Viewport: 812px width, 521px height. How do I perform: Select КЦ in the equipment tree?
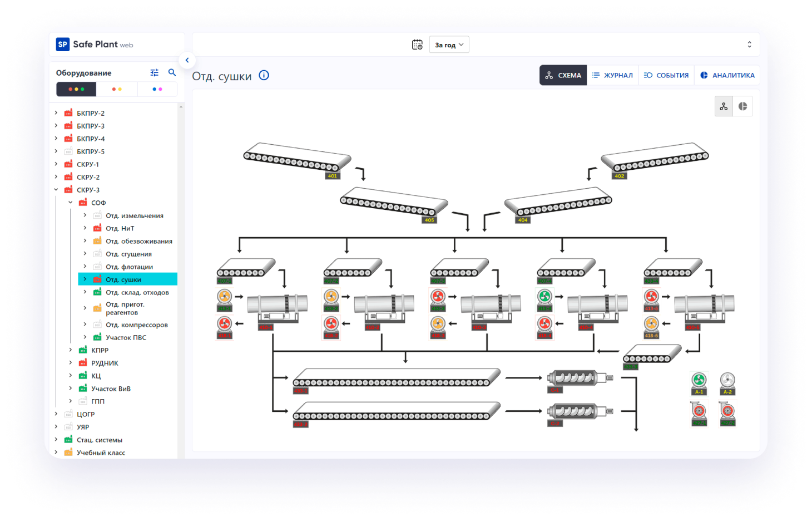pyautogui.click(x=96, y=376)
